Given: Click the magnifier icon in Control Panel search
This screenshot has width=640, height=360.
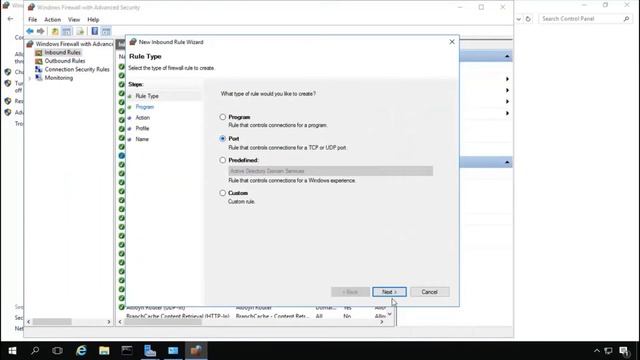Looking at the screenshot, I should pos(626,19).
